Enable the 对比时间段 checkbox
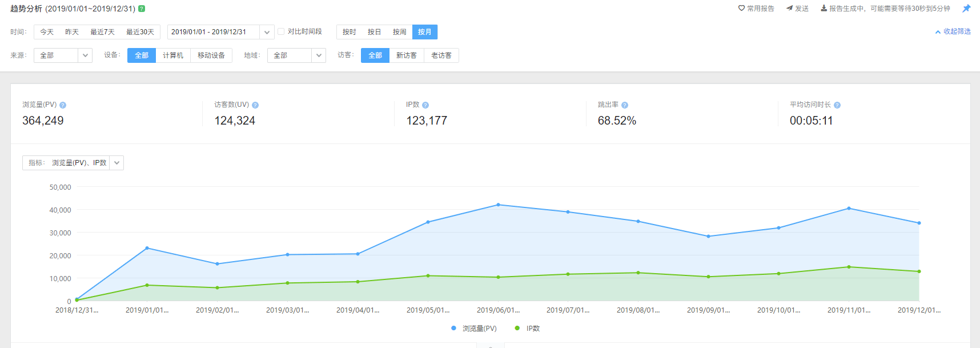This screenshot has height=348, width=980. 281,32
